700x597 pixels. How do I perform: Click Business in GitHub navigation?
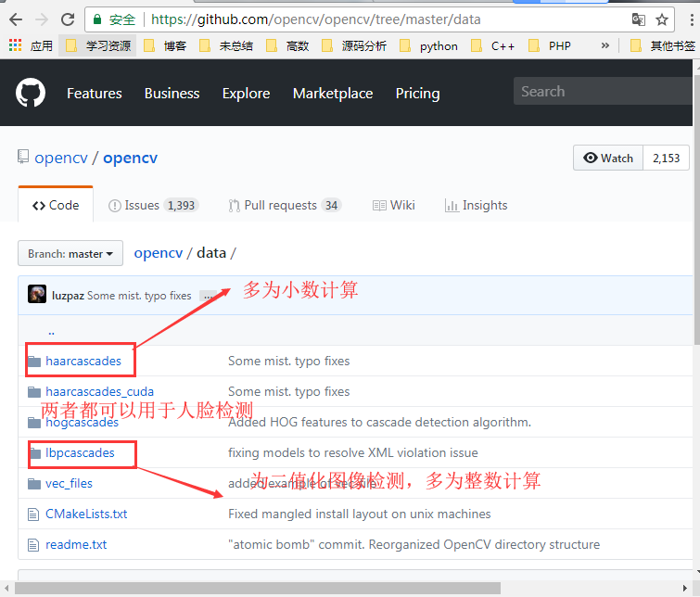[172, 94]
